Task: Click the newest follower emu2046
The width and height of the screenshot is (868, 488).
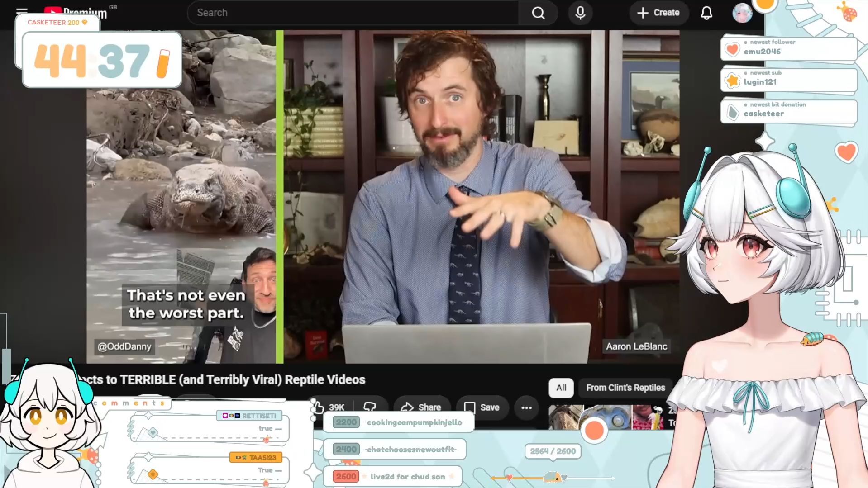Action: point(789,48)
